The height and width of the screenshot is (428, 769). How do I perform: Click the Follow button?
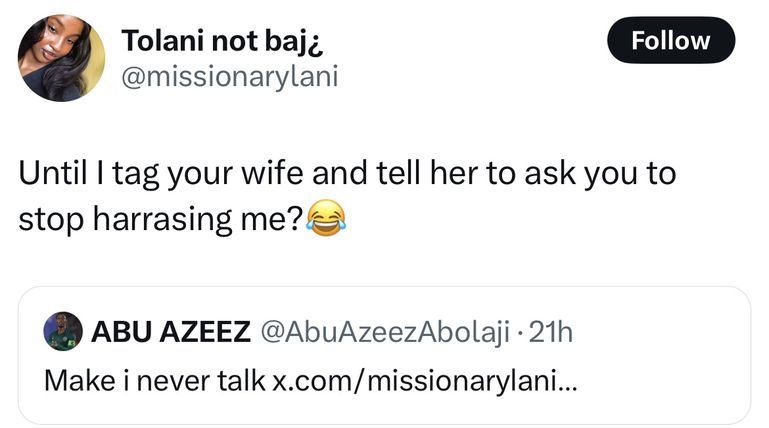tap(671, 40)
